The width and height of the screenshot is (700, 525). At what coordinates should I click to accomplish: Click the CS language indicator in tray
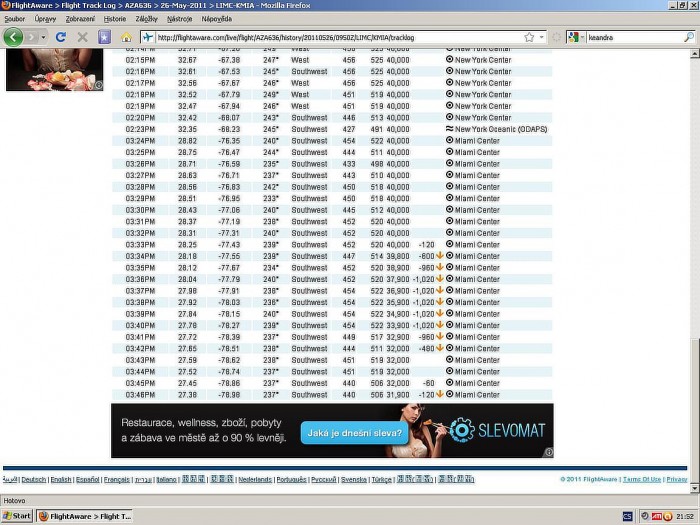click(627, 517)
